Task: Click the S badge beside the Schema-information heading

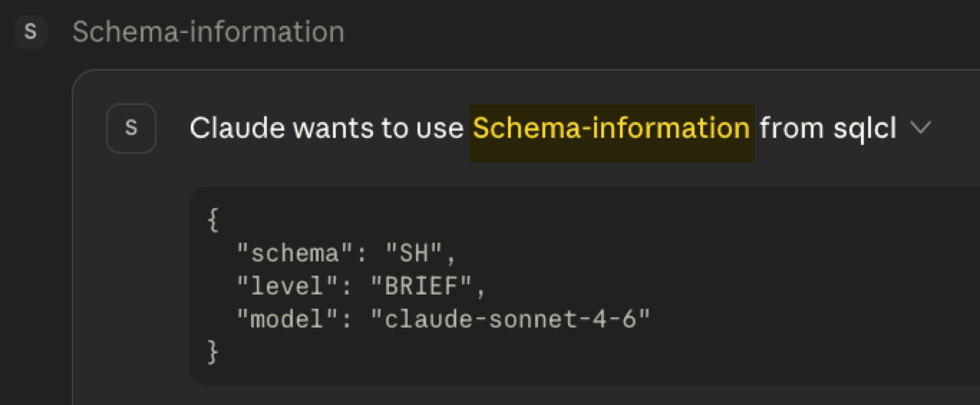Action: coord(30,32)
